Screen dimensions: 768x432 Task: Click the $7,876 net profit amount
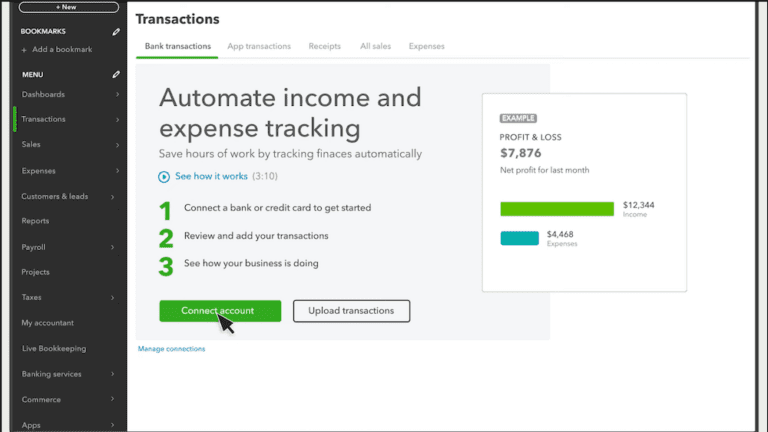(x=521, y=153)
